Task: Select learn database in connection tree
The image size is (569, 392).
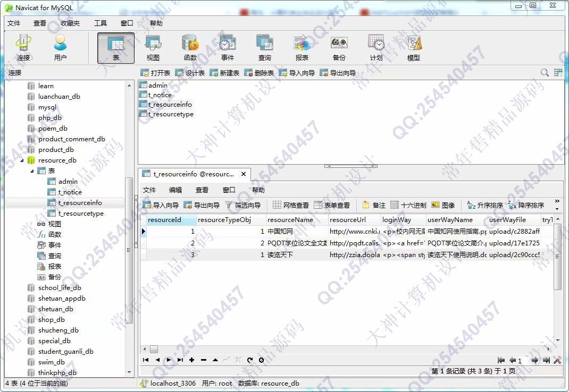Action: (x=46, y=86)
